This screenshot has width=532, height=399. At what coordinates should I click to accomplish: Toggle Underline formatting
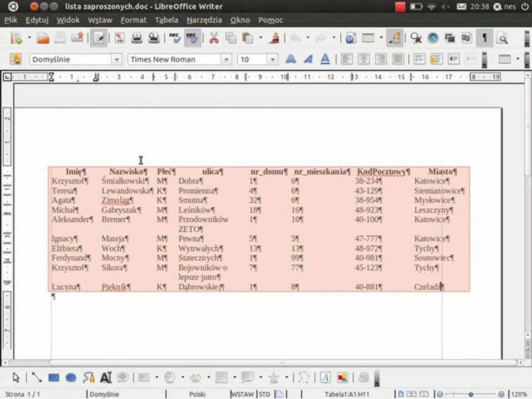coord(325,59)
